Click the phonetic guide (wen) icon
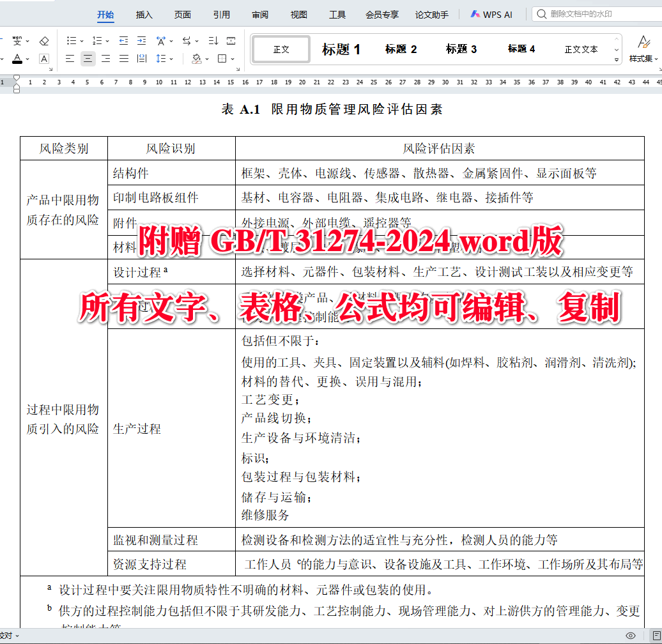 17,41
